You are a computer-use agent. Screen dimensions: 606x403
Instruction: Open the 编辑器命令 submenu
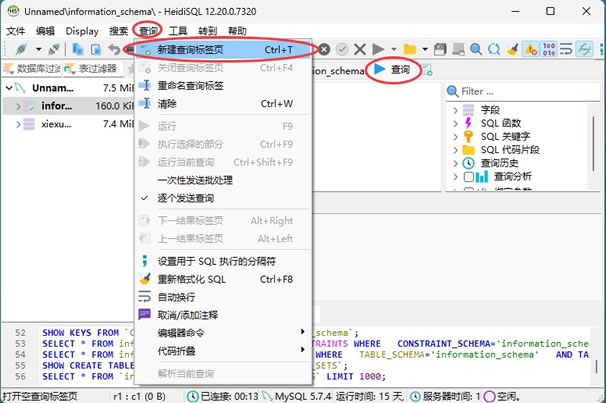223,333
